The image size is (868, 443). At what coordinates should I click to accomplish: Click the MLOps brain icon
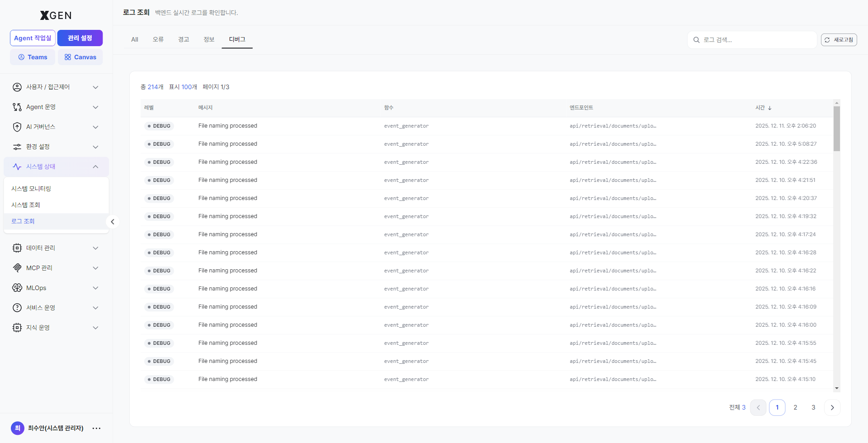17,288
